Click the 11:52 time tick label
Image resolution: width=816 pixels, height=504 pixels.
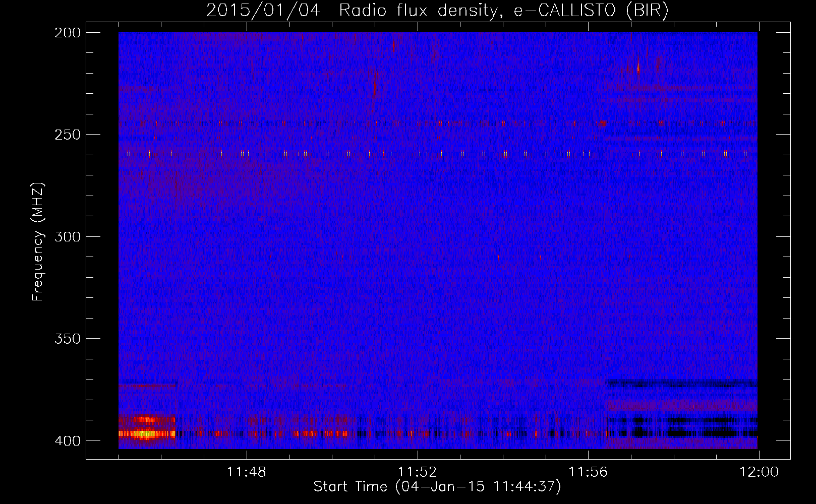417,472
